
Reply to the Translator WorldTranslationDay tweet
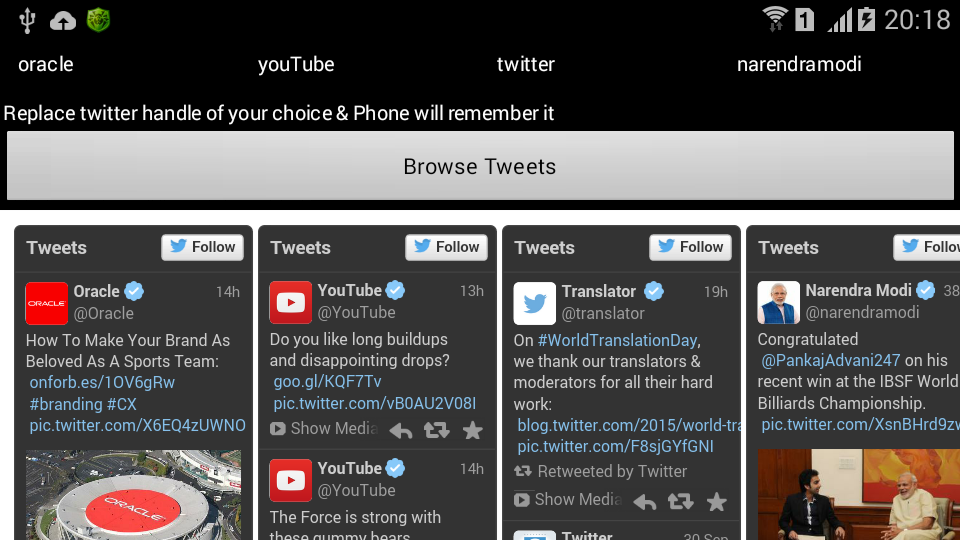click(645, 502)
